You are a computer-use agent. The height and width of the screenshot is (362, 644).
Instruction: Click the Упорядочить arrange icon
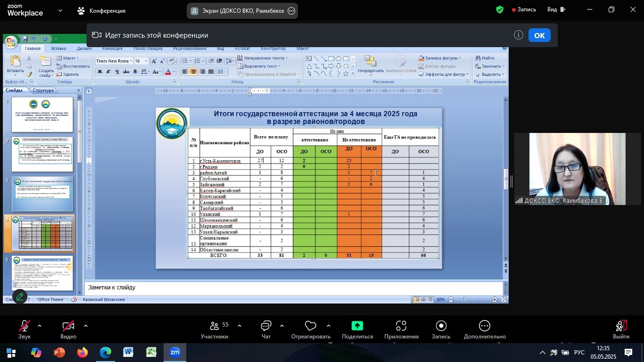370,61
